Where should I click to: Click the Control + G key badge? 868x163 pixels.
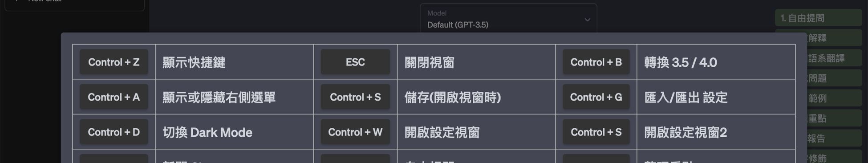(596, 97)
